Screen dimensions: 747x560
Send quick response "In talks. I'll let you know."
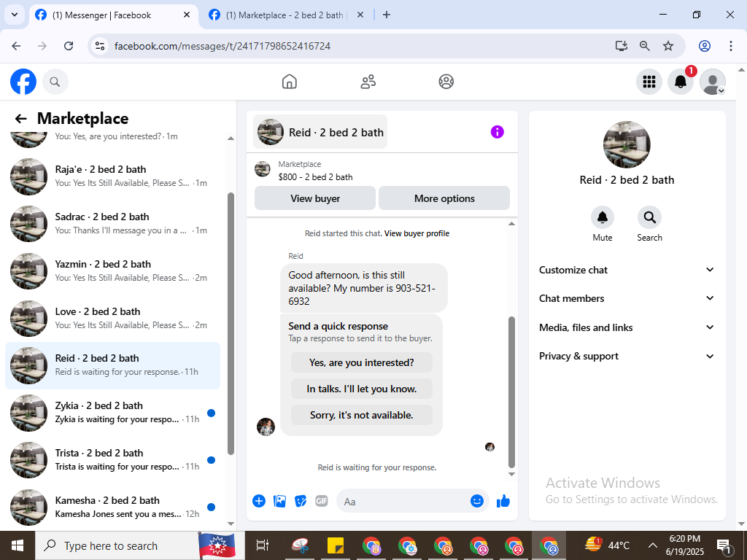[x=362, y=389]
